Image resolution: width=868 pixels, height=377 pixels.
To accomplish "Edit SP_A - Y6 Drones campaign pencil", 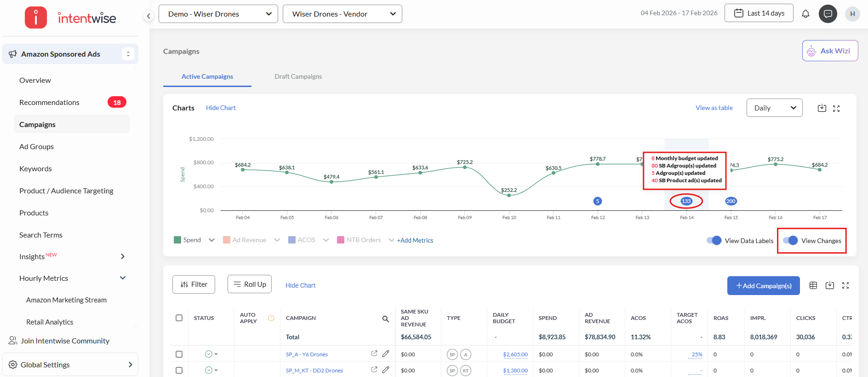I will point(386,354).
